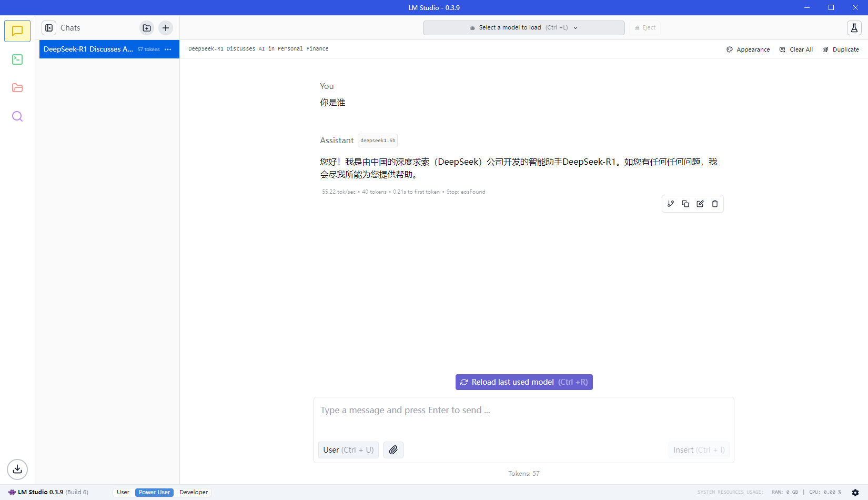Click the RAM usage readout
Screen dimensions: 868x500
coord(785,493)
